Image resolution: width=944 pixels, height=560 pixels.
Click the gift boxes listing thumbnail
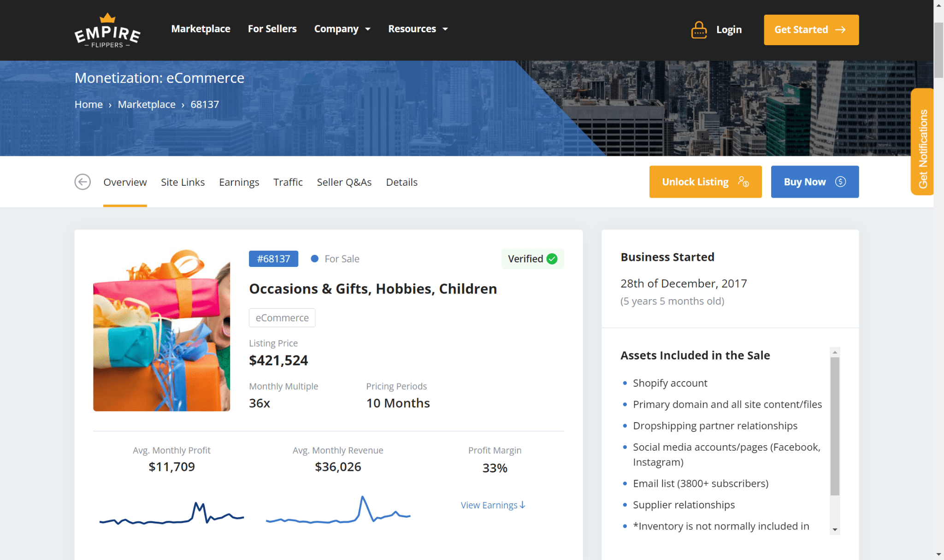point(161,330)
